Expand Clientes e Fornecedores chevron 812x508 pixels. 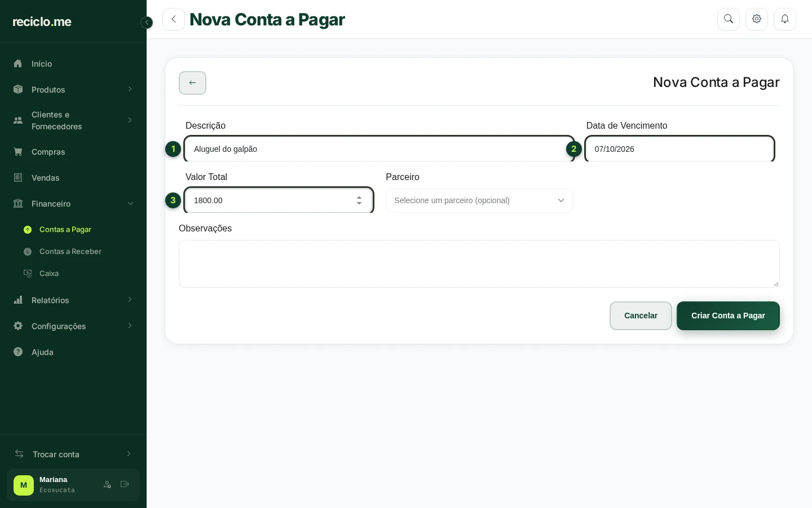130,120
